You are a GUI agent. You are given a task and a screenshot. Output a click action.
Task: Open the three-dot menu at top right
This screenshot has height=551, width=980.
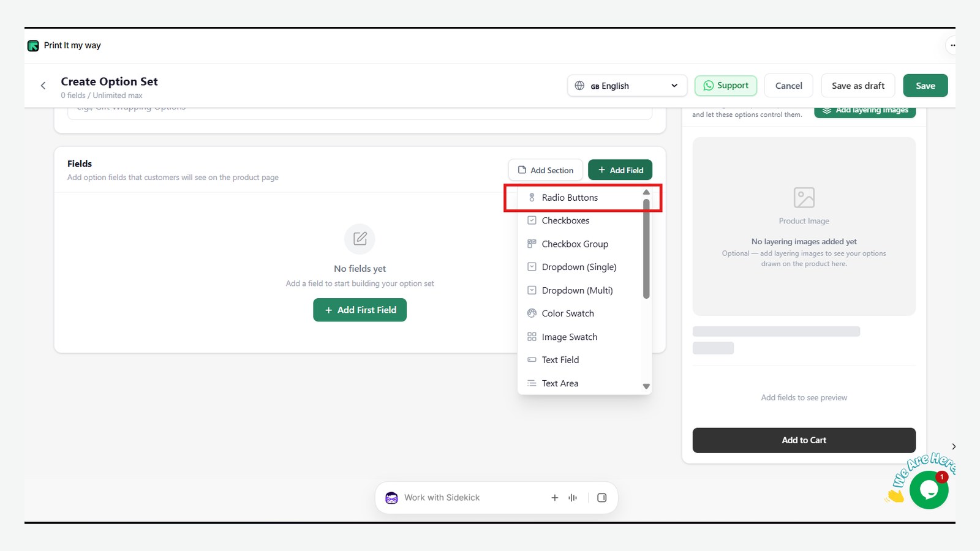[x=952, y=45]
